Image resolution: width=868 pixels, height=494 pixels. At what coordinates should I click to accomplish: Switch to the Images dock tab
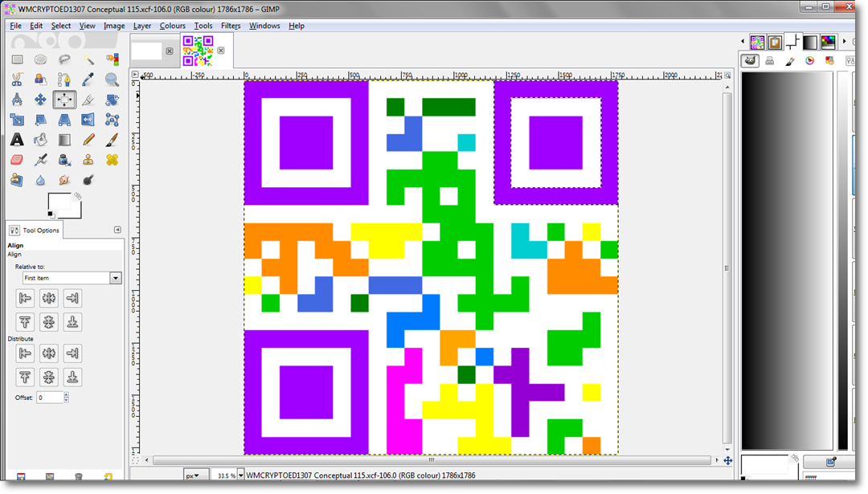coord(757,42)
